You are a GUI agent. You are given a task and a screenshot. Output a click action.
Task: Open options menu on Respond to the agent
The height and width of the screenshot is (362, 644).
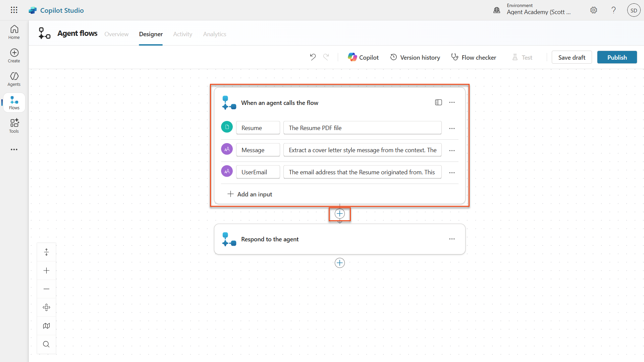click(x=452, y=239)
